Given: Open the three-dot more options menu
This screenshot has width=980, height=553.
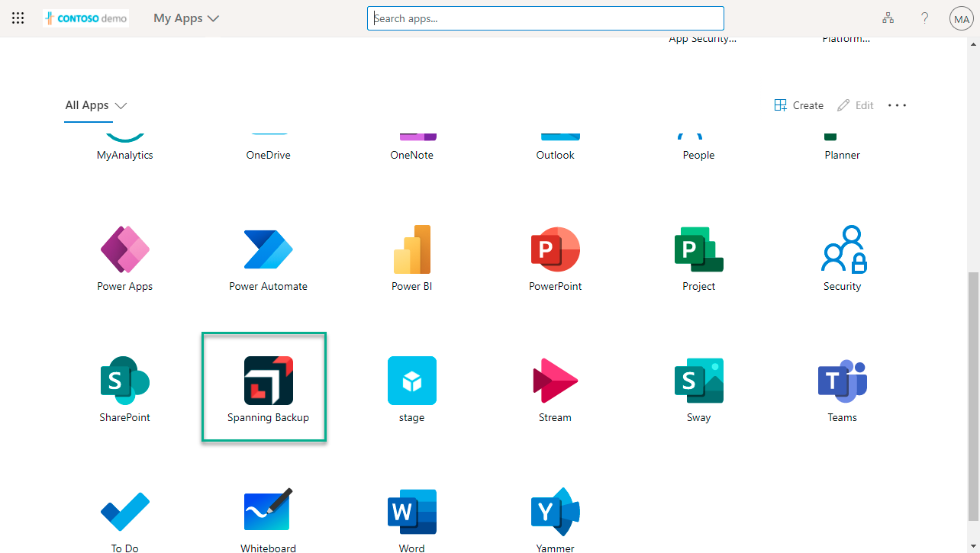Looking at the screenshot, I should coord(897,105).
